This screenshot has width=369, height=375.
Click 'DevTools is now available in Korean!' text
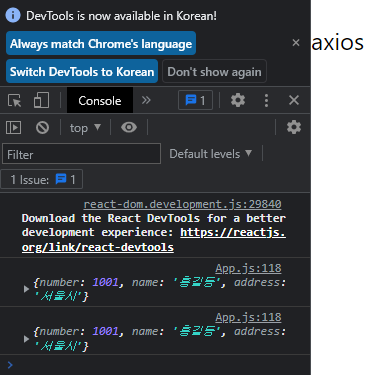pyautogui.click(x=121, y=16)
